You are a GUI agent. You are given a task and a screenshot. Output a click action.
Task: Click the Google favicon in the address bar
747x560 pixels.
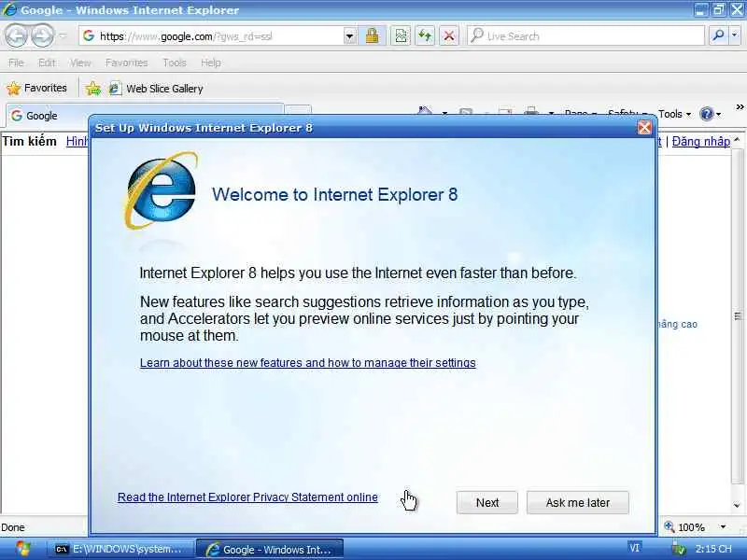click(89, 35)
